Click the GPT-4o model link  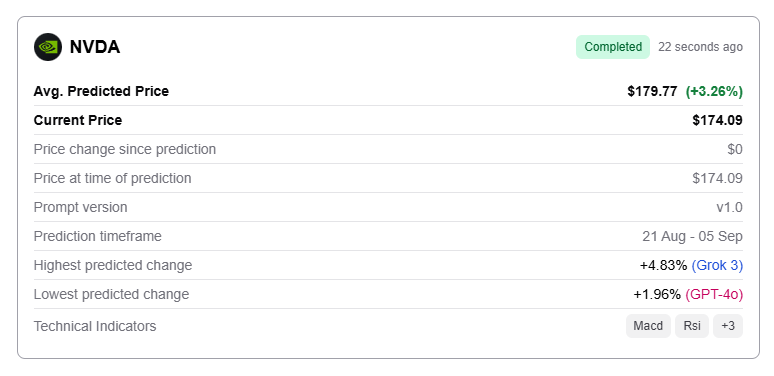pos(714,295)
